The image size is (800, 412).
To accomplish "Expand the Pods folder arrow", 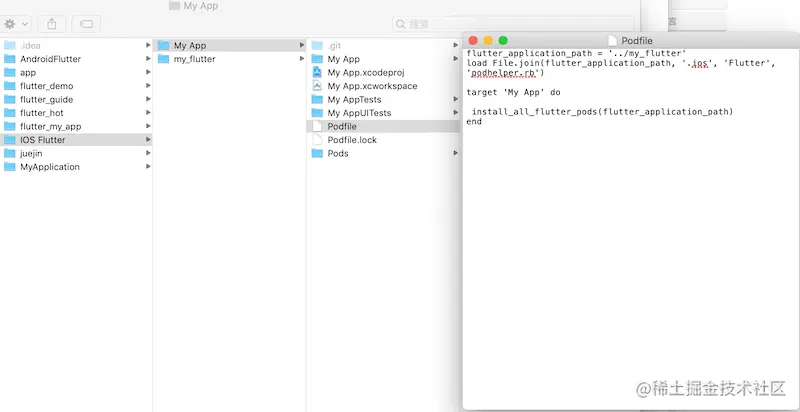I will point(456,153).
